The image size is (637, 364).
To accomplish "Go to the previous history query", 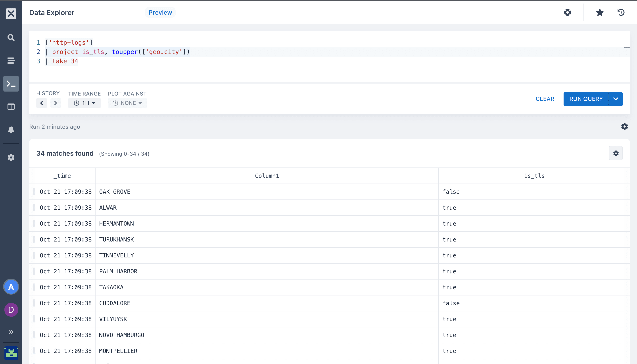I will click(x=42, y=103).
